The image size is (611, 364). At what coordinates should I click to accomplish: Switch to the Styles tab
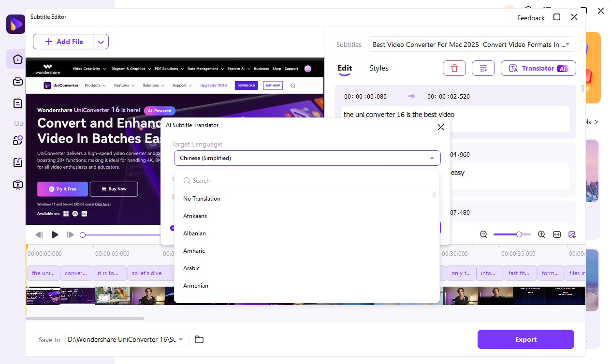click(x=379, y=68)
